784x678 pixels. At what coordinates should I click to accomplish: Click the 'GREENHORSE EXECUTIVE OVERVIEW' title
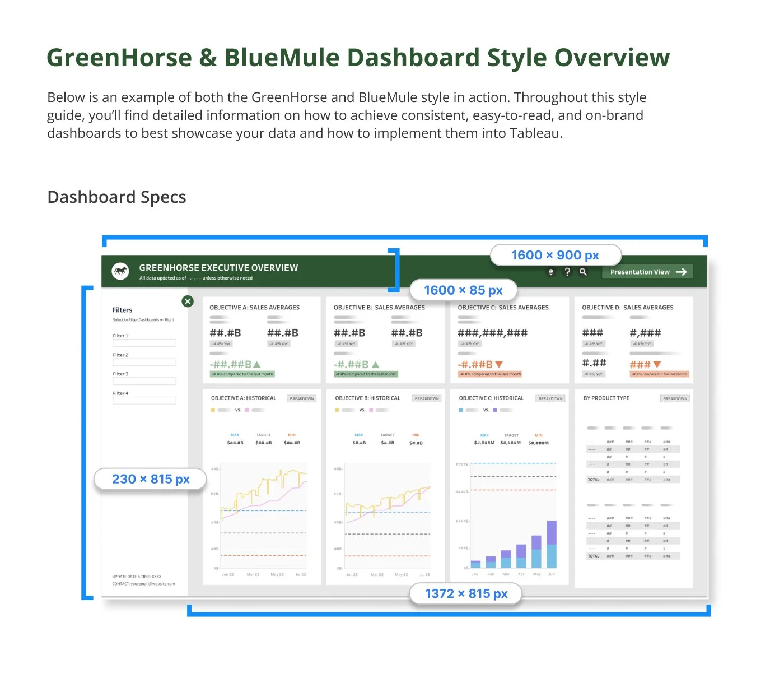218,268
